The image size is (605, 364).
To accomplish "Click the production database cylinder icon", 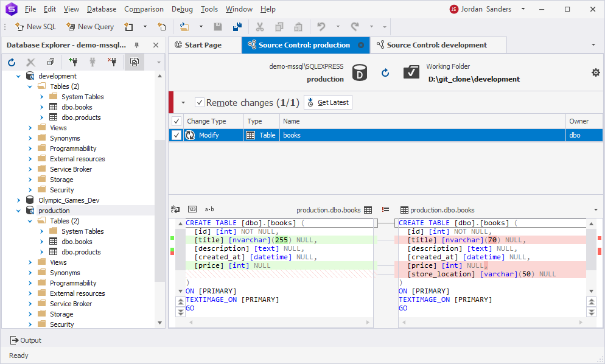I will coord(359,72).
